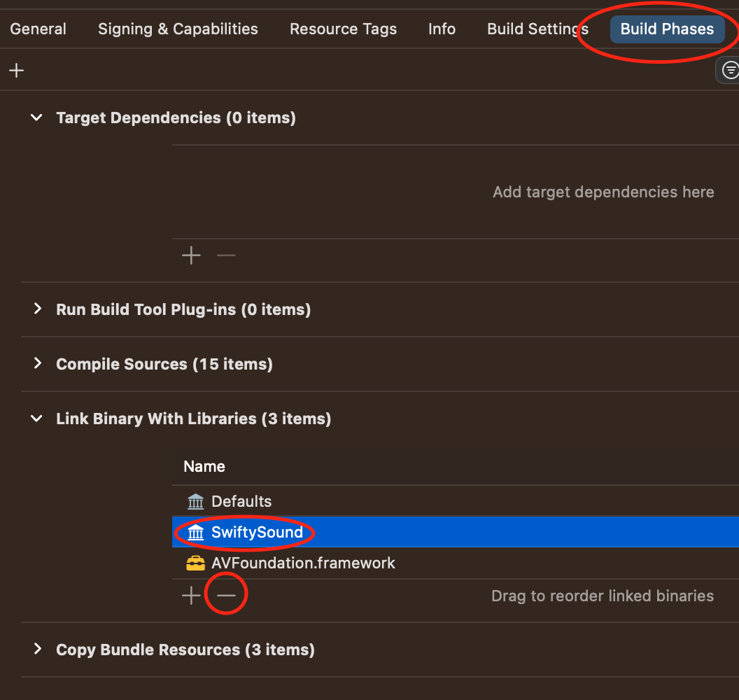The height and width of the screenshot is (700, 739).
Task: Click the library icon beside Defaults
Action: click(195, 501)
